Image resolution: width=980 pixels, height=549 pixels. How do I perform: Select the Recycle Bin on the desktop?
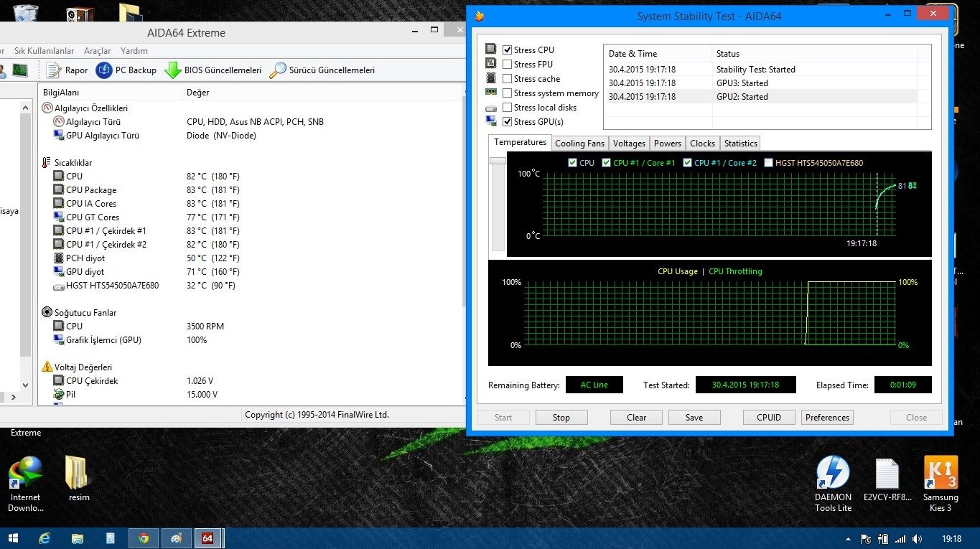(25, 12)
